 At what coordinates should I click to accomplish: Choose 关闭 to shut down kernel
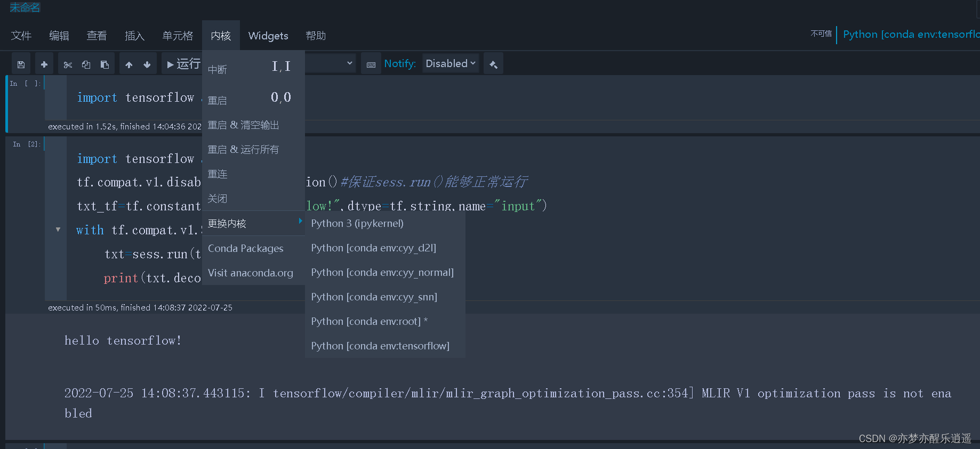[253, 198]
